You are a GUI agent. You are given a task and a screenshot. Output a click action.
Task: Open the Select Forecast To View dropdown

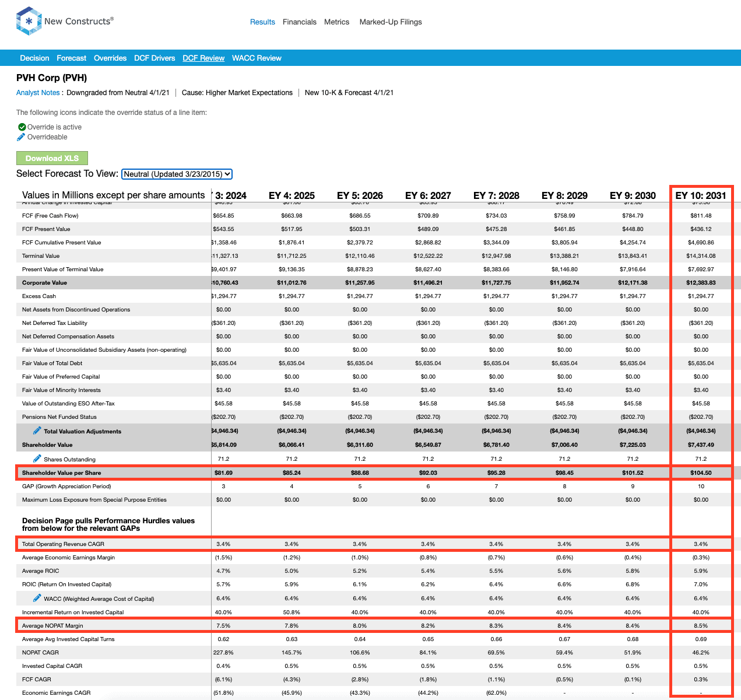pos(177,174)
